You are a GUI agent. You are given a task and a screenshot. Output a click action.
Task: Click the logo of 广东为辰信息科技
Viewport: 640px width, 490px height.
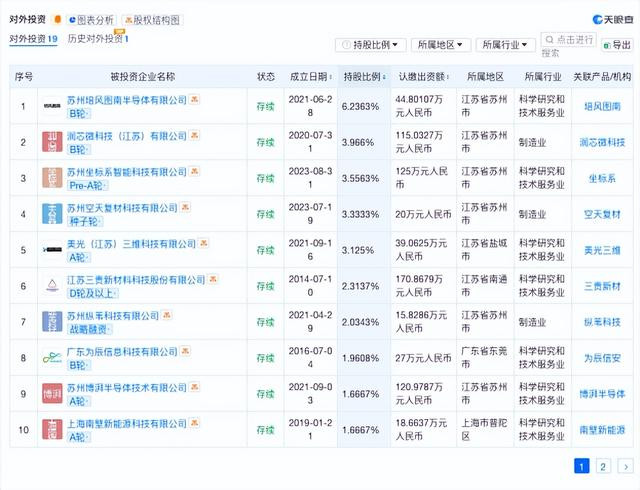(52, 358)
